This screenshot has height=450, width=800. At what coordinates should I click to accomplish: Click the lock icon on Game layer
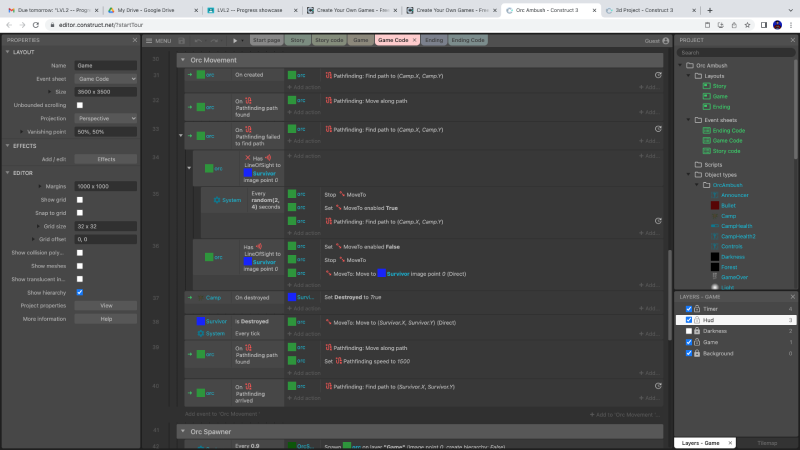(x=697, y=342)
